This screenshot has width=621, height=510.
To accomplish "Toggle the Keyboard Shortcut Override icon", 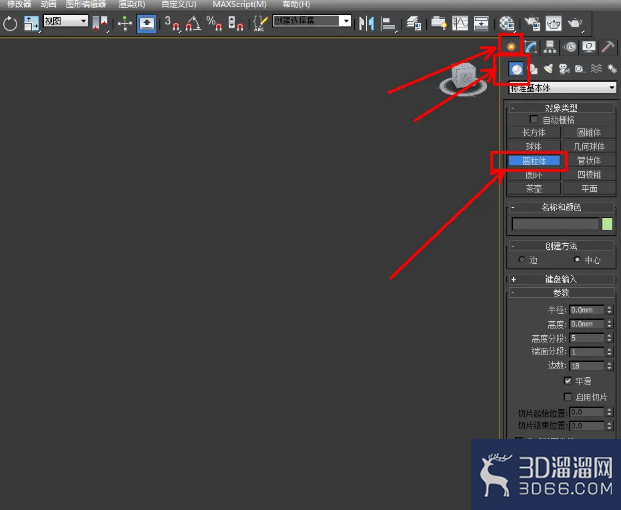I will [147, 23].
